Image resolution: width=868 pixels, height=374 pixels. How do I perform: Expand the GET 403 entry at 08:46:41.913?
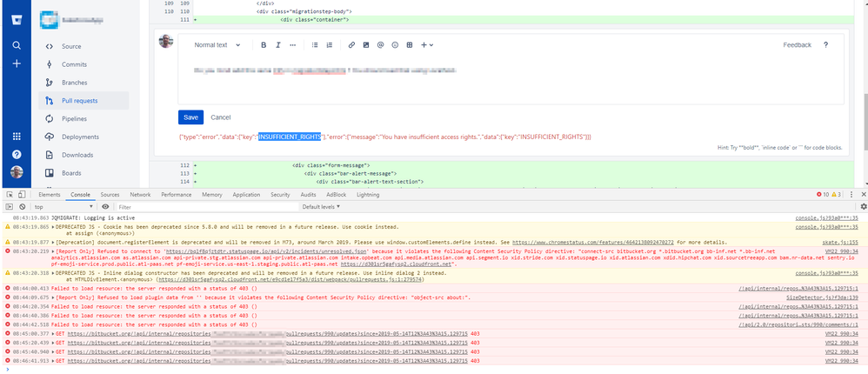pos(54,361)
